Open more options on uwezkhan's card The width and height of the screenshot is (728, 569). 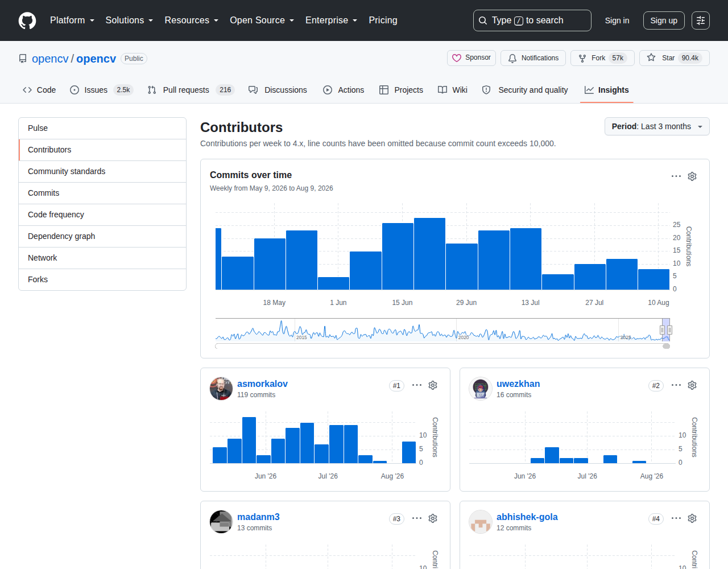[x=676, y=385]
